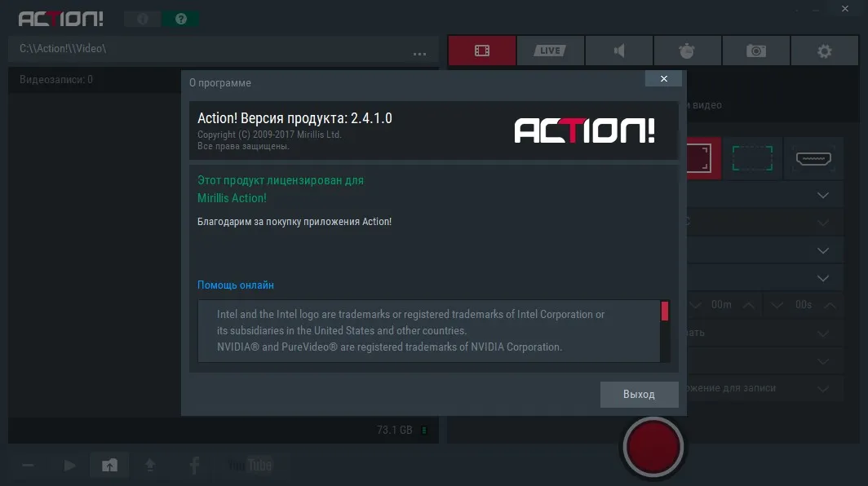Share to Facebook icon
This screenshot has height=486, width=868.
194,466
